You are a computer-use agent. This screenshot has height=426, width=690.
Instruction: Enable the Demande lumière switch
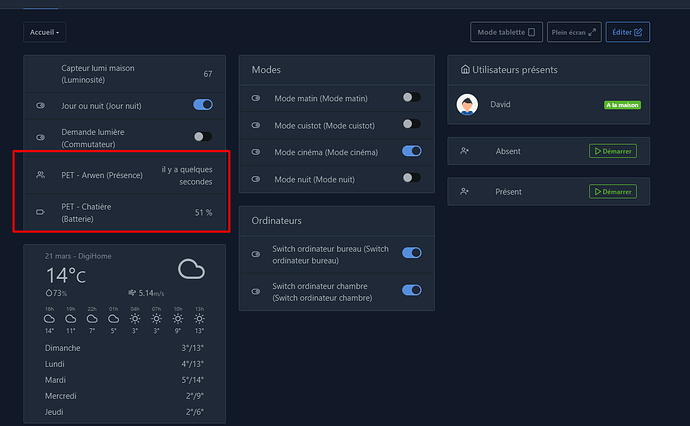(202, 136)
